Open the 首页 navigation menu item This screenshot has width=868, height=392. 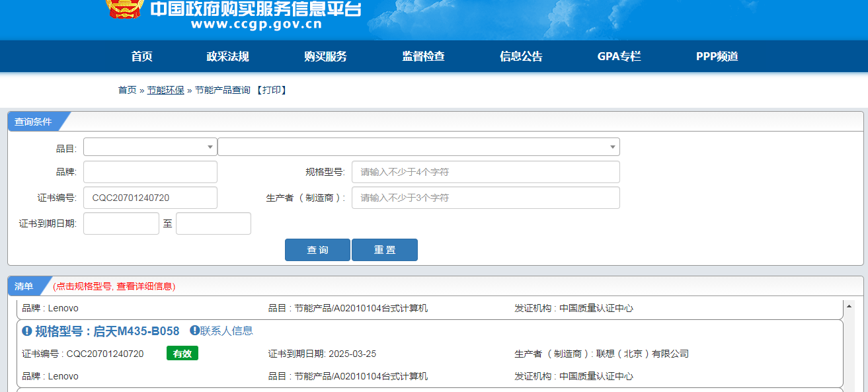click(x=141, y=56)
